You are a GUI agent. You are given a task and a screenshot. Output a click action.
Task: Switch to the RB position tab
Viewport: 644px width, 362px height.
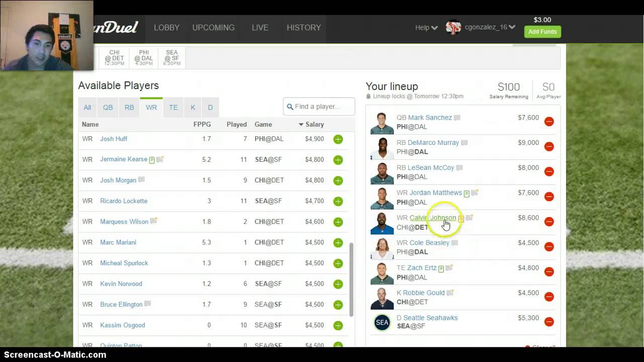[x=129, y=107]
